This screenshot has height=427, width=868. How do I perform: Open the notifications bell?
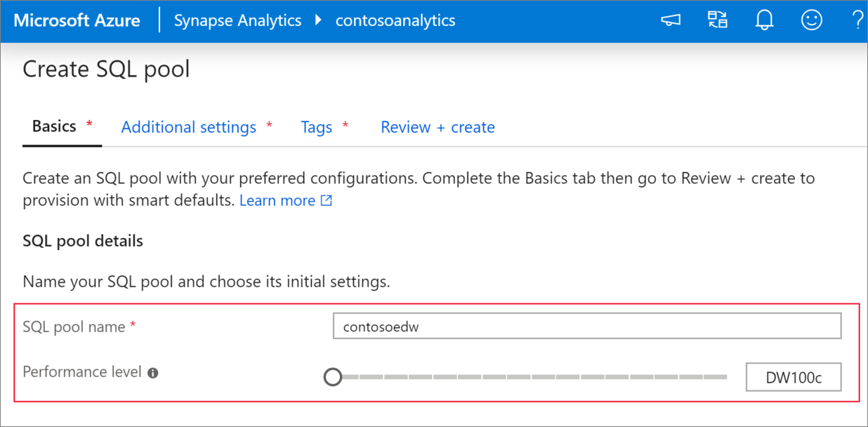[764, 20]
